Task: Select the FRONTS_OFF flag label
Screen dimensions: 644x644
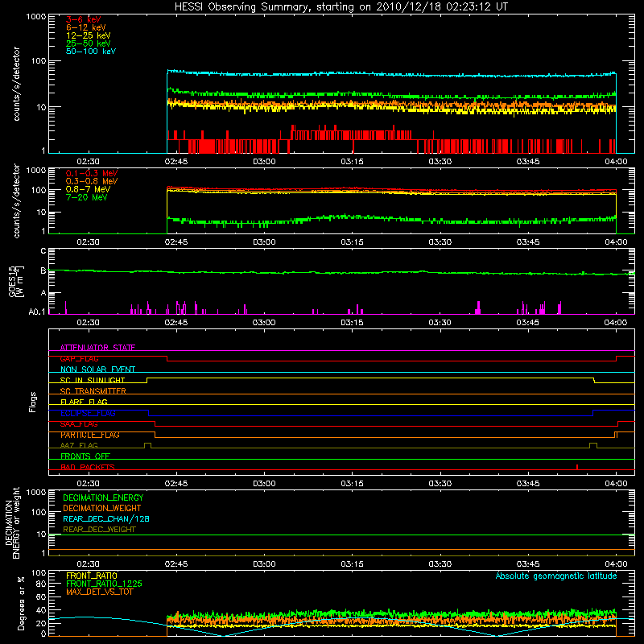Action: [x=85, y=456]
